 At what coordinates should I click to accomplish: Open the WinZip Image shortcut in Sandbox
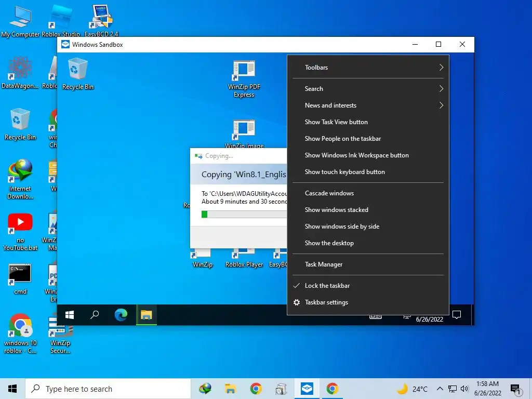click(244, 134)
